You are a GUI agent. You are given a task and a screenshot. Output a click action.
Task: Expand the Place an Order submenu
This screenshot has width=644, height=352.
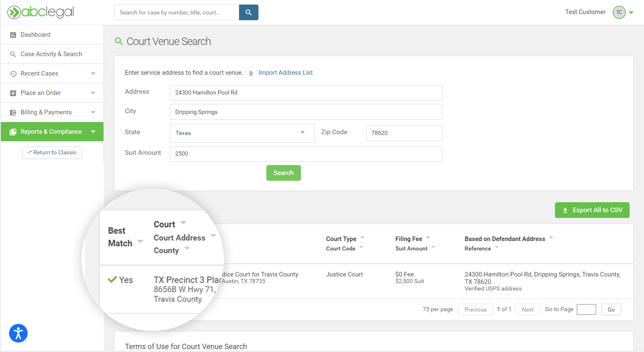tap(93, 93)
